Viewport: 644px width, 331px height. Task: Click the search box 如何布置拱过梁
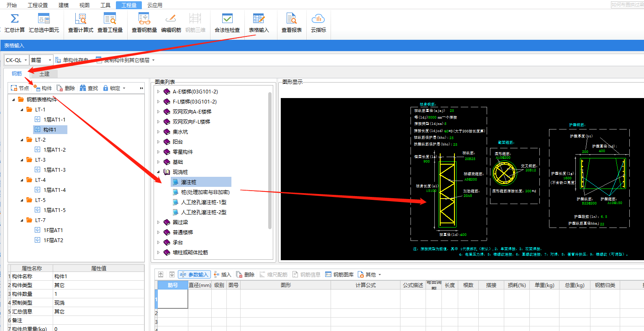(x=627, y=5)
